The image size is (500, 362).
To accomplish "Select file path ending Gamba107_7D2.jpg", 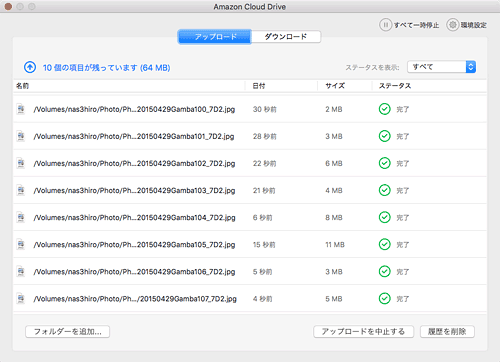I will (x=135, y=299).
